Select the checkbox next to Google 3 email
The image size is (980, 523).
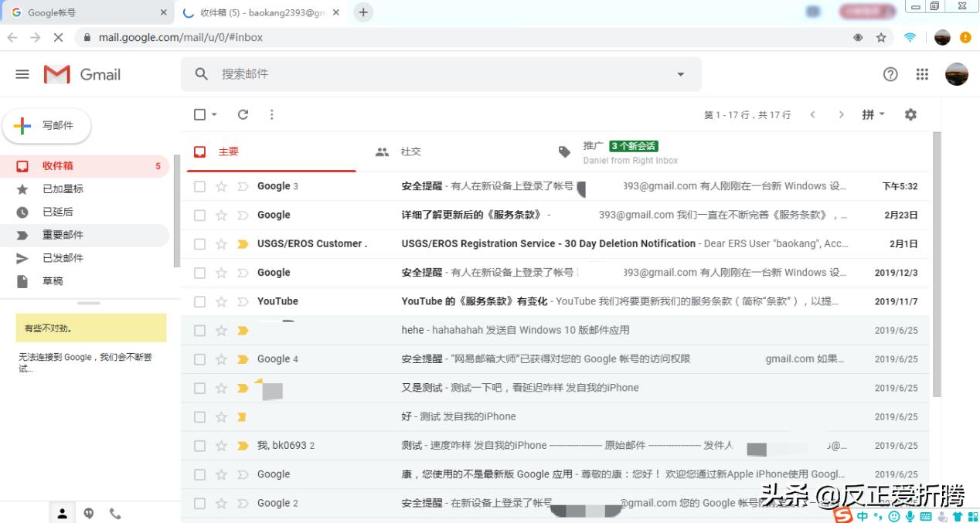pos(199,185)
